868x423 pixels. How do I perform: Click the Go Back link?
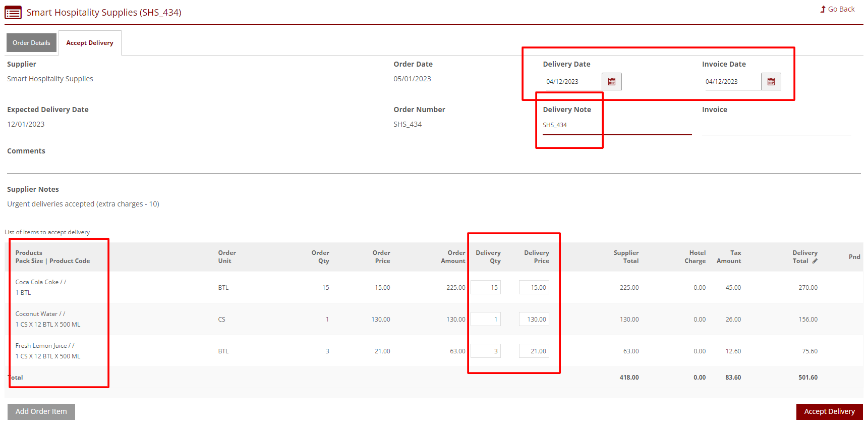(x=837, y=9)
